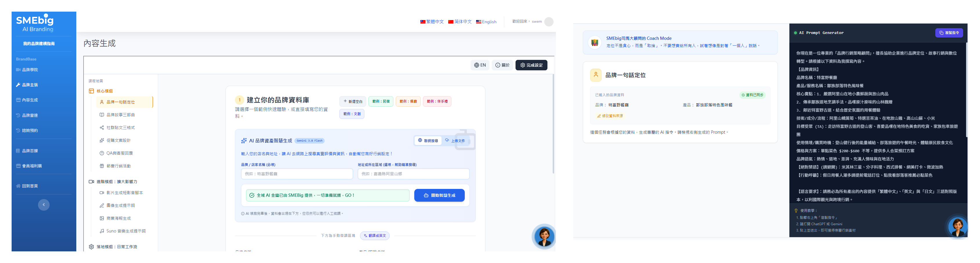980x263 pixels.
Task: Open the assistant avatar in prompt panel
Action: tap(957, 227)
